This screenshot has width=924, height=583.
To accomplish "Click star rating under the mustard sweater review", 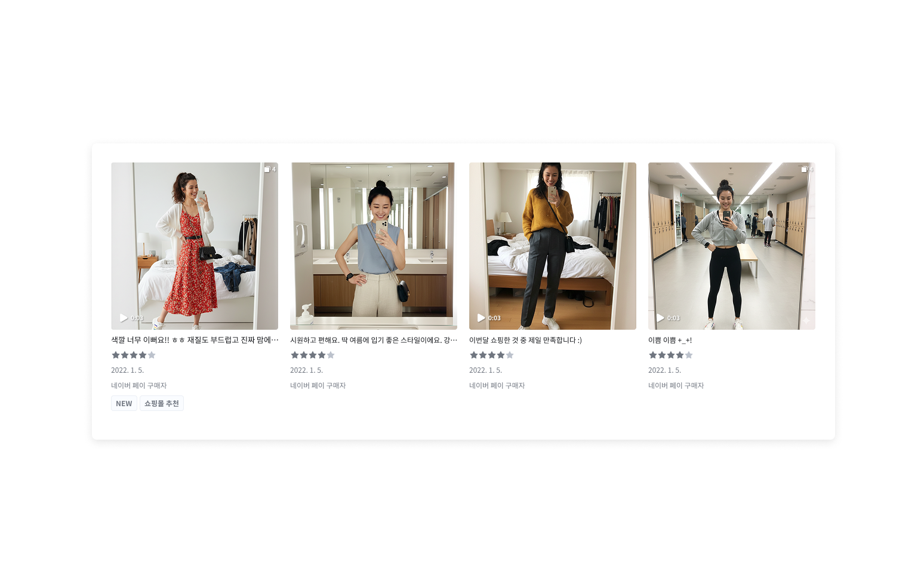I will tap(492, 355).
